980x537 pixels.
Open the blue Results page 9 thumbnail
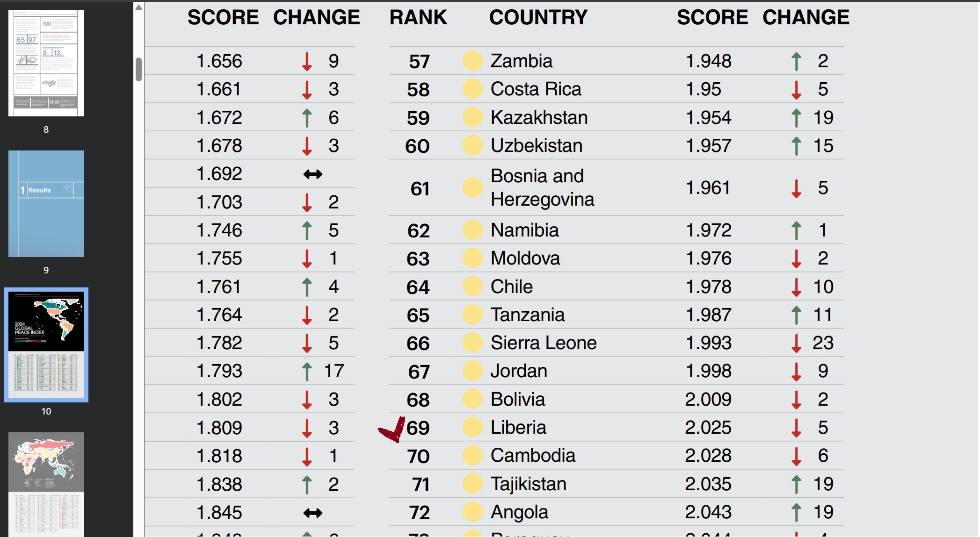(46, 204)
